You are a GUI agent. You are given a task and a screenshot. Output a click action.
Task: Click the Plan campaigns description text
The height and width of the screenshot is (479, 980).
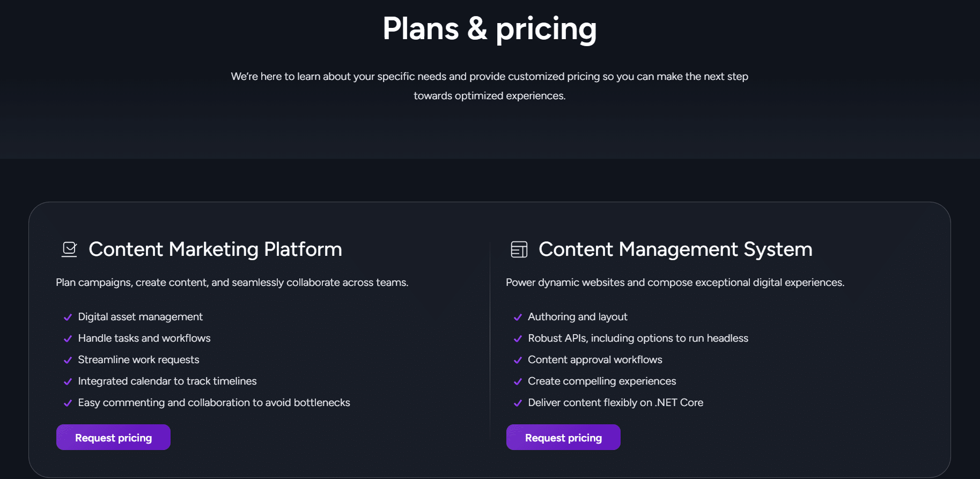click(232, 282)
